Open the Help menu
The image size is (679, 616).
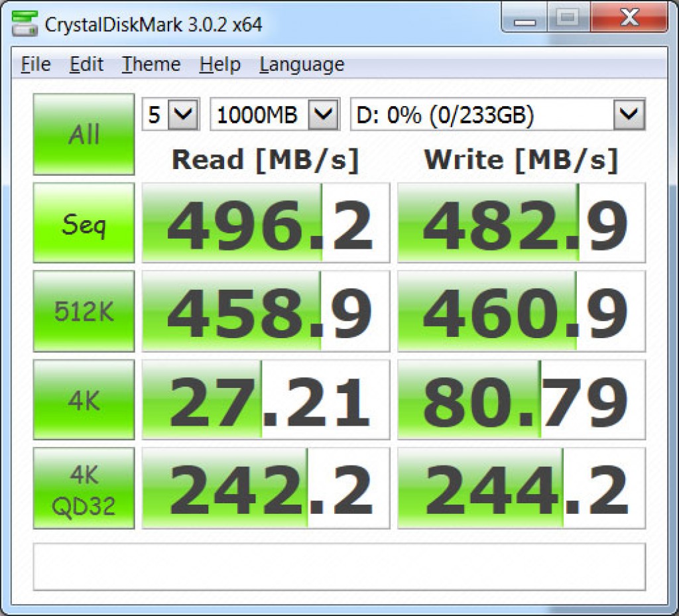coord(219,64)
